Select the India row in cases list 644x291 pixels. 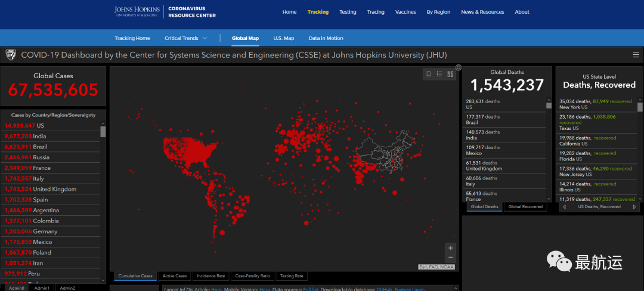click(51, 137)
